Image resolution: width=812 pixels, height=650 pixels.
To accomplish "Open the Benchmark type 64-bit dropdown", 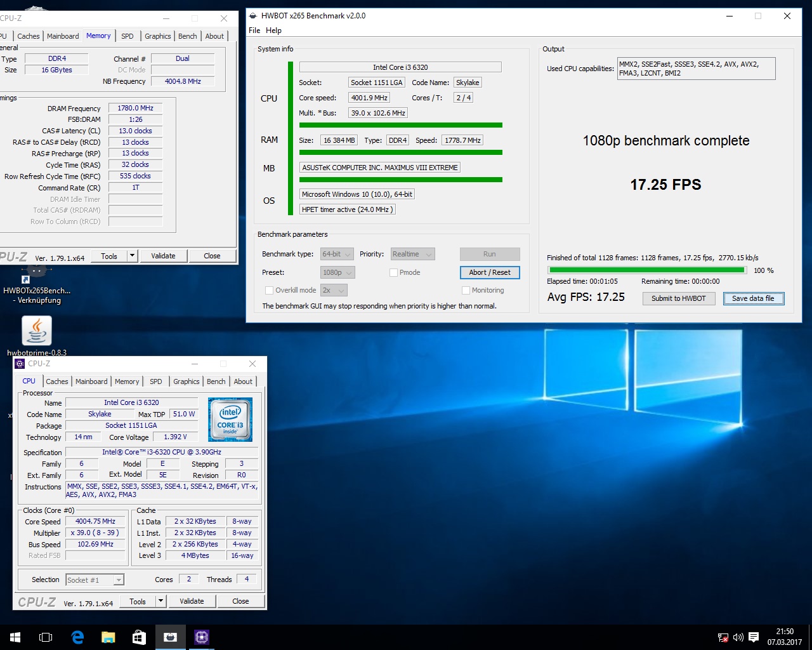I will tap(337, 254).
